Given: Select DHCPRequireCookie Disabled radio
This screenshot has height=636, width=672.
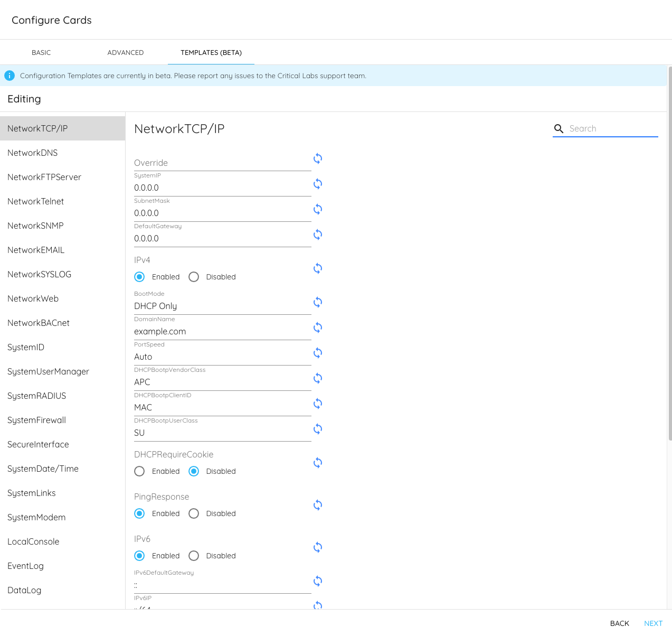Looking at the screenshot, I should pyautogui.click(x=194, y=471).
